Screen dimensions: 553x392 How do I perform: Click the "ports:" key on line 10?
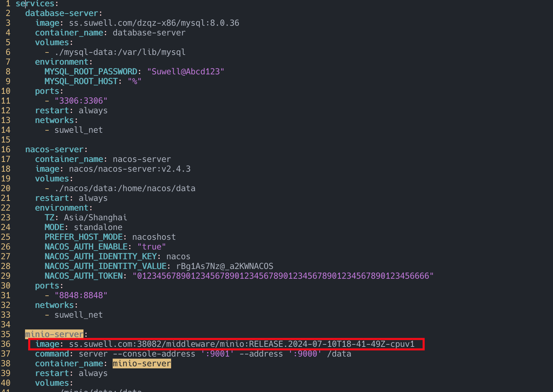[x=49, y=91]
